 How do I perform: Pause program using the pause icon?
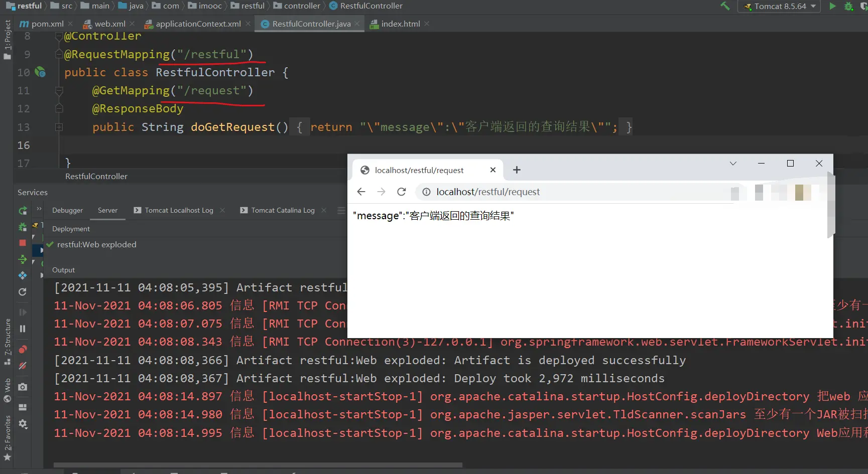[23, 329]
